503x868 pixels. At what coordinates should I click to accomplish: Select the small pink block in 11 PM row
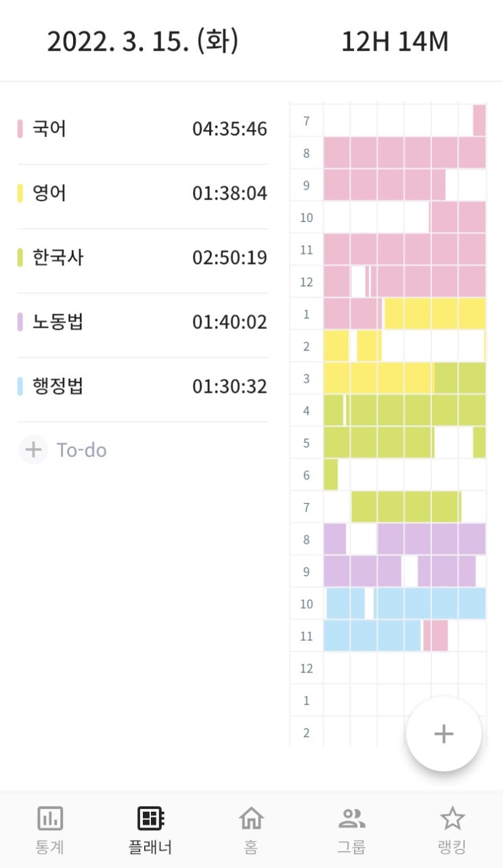(x=435, y=636)
